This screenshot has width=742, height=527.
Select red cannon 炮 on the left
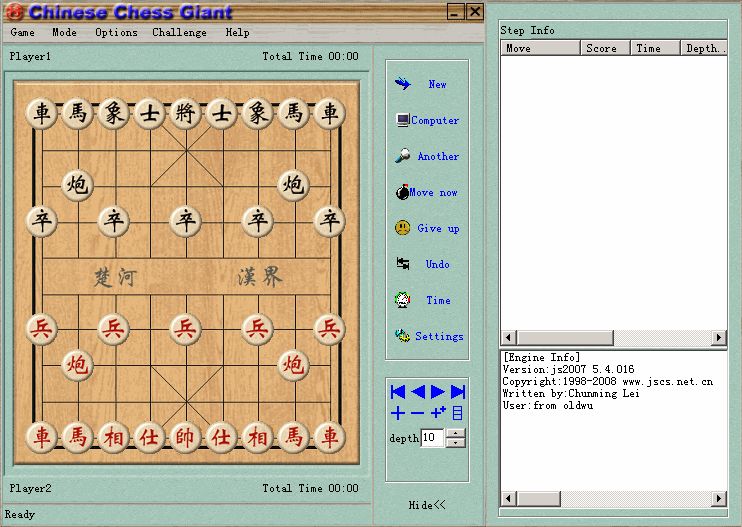click(78, 365)
